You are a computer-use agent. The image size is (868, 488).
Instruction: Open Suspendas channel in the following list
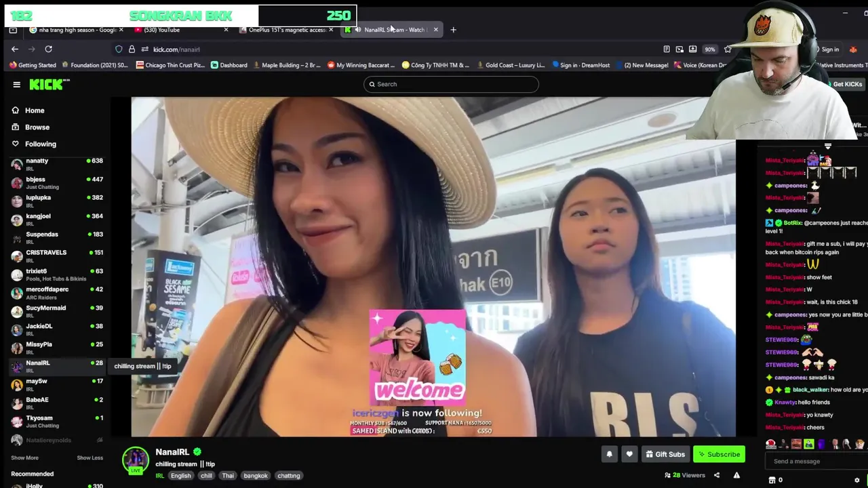(x=57, y=237)
